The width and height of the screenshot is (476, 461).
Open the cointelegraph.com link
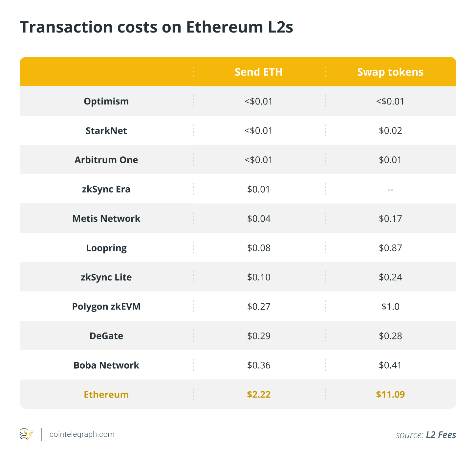tap(82, 434)
